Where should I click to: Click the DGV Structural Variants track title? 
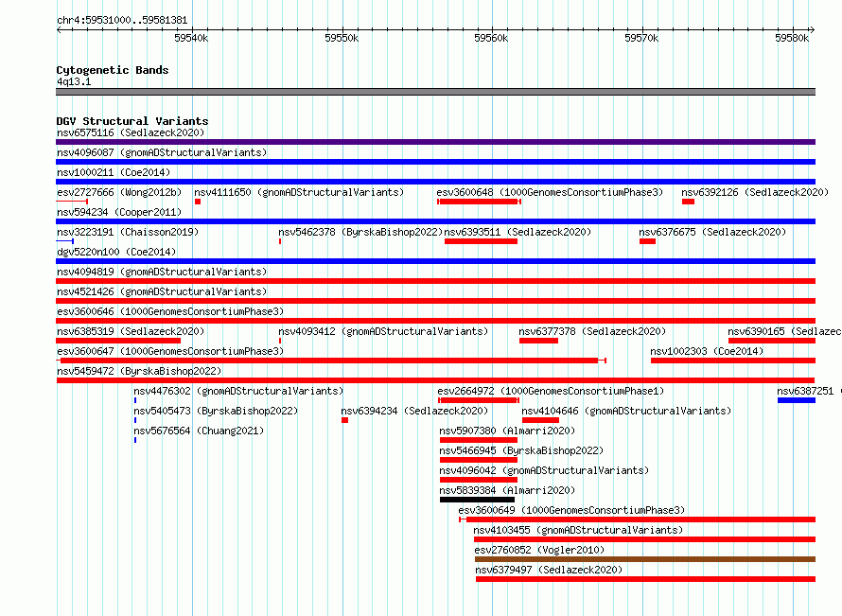pos(132,121)
